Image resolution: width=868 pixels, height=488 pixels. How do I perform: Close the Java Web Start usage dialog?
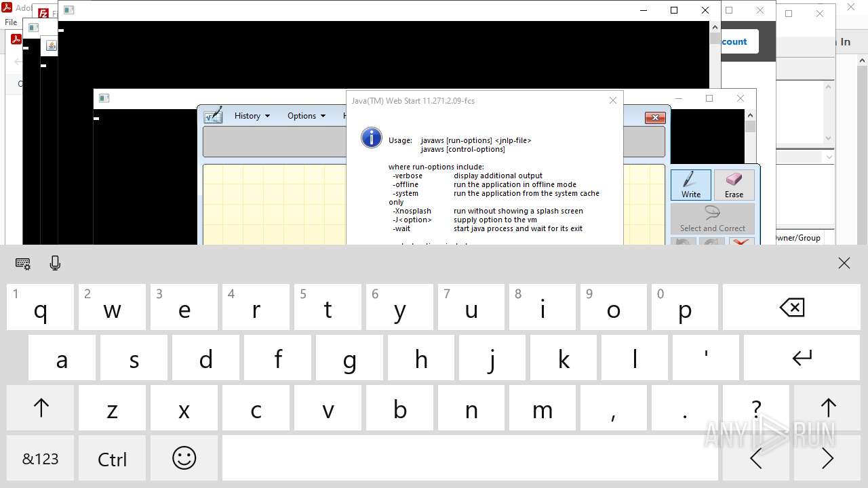click(x=613, y=100)
